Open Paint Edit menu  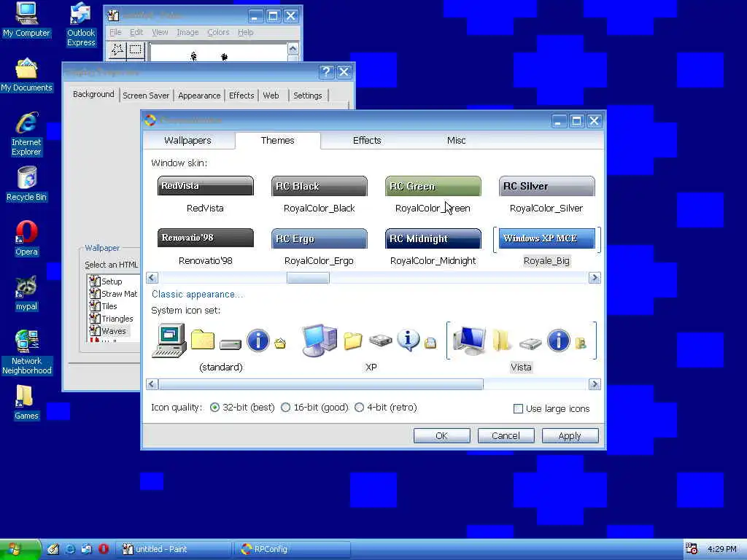[136, 32]
